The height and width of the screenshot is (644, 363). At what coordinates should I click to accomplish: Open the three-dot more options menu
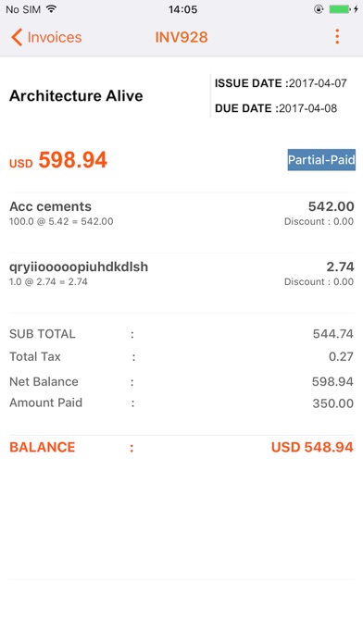coord(337,37)
